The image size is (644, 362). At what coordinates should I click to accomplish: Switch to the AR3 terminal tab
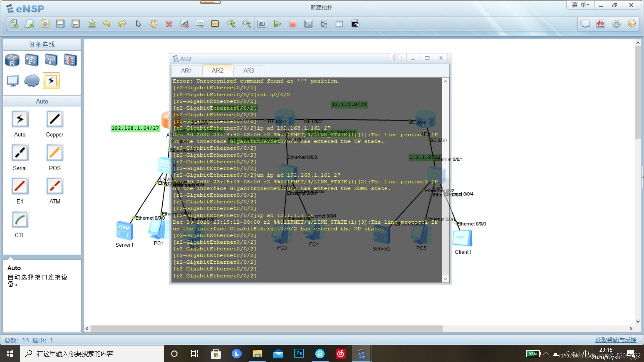pos(249,71)
